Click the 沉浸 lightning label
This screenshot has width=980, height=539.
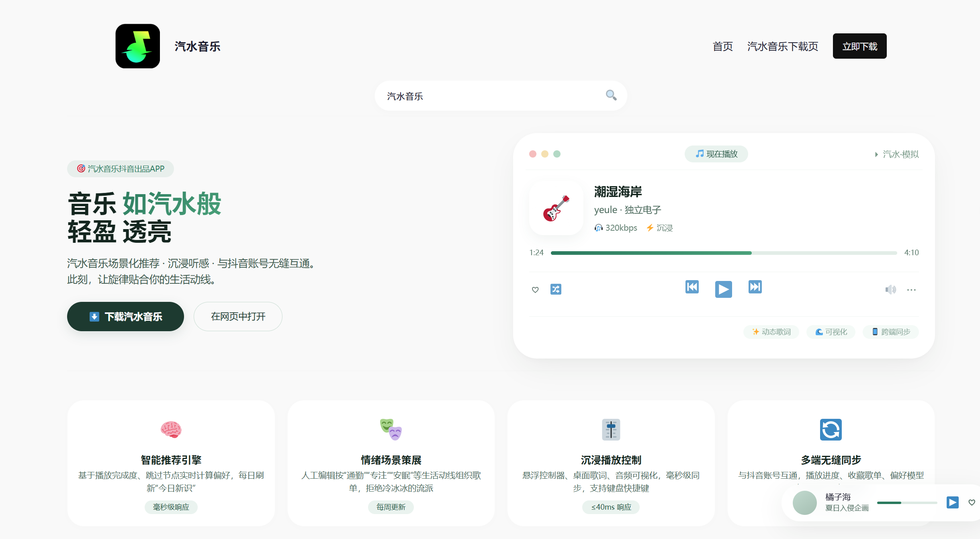[x=659, y=228]
